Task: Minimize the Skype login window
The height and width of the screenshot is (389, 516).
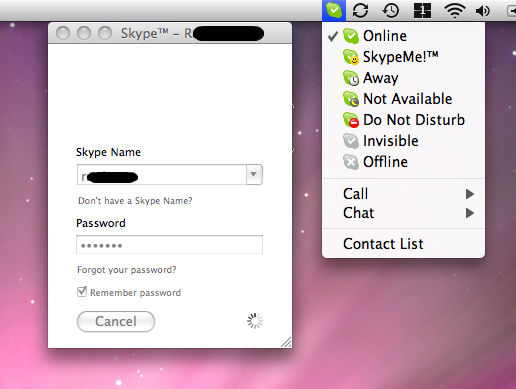Action: 84,33
